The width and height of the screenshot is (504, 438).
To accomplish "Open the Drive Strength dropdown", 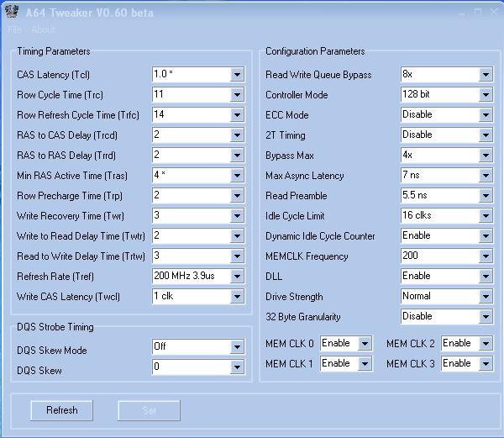I will [486, 297].
